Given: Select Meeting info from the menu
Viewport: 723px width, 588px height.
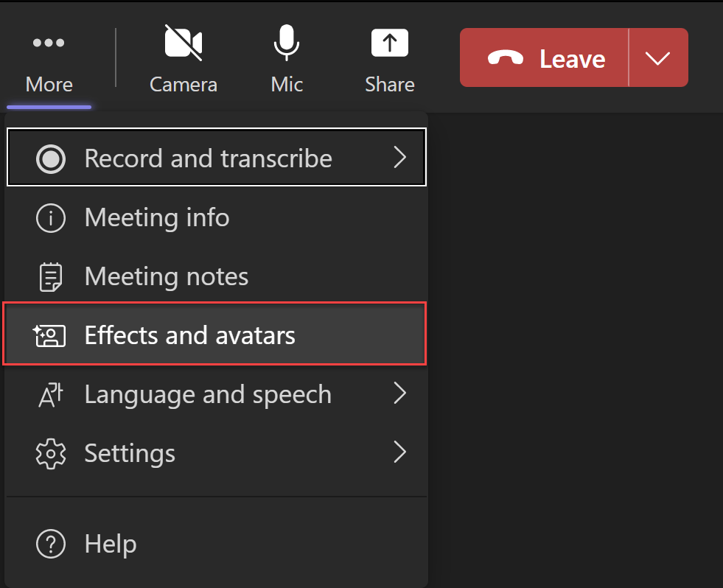Looking at the screenshot, I should (157, 217).
